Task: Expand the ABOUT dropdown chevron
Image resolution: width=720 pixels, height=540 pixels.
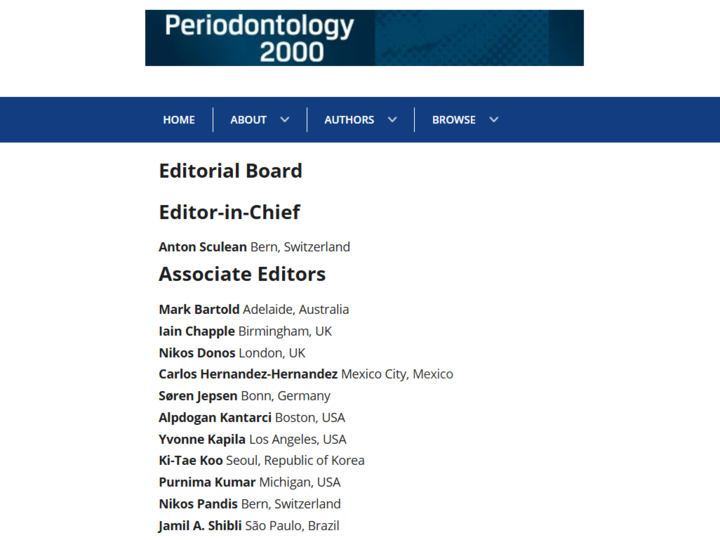Action: coord(285,120)
